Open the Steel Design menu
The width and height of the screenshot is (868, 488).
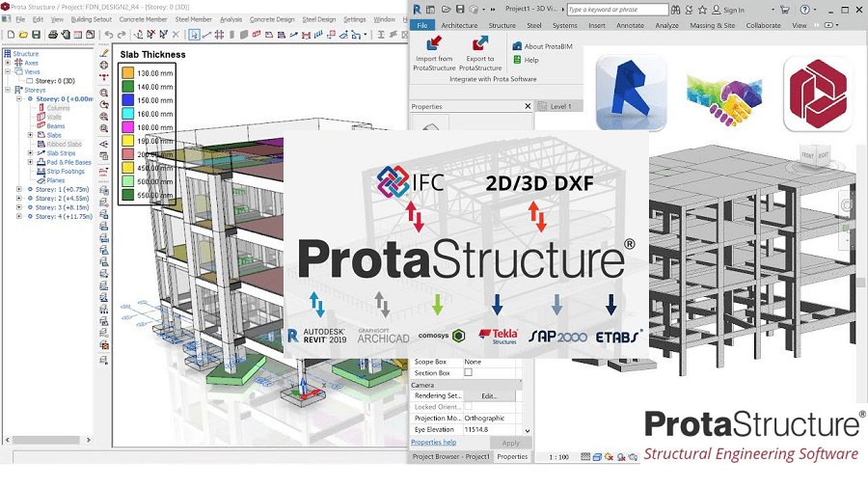319,19
